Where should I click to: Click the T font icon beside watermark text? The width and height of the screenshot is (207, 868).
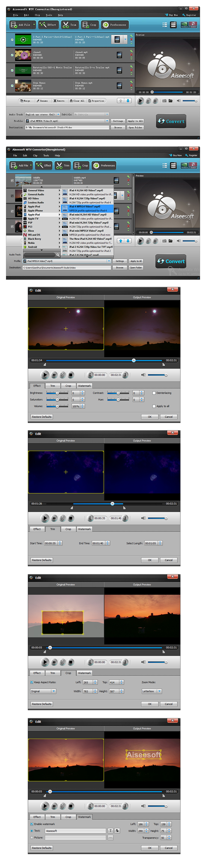point(110,831)
